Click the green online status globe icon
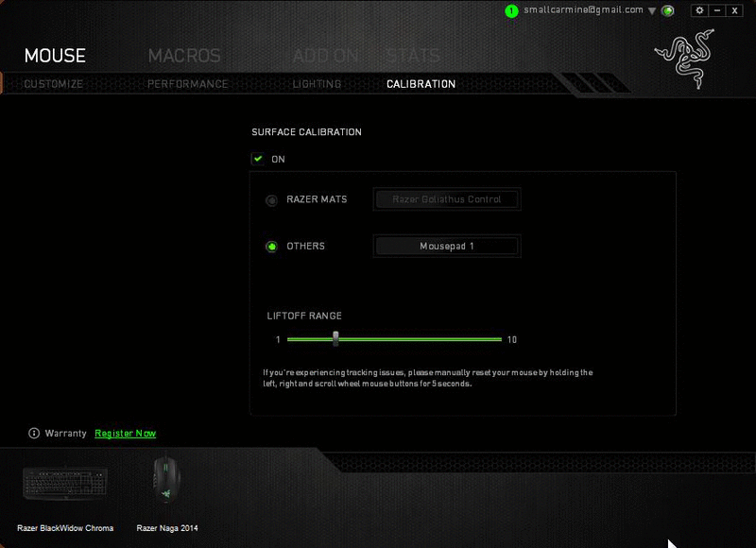This screenshot has width=756, height=548. pyautogui.click(x=668, y=10)
